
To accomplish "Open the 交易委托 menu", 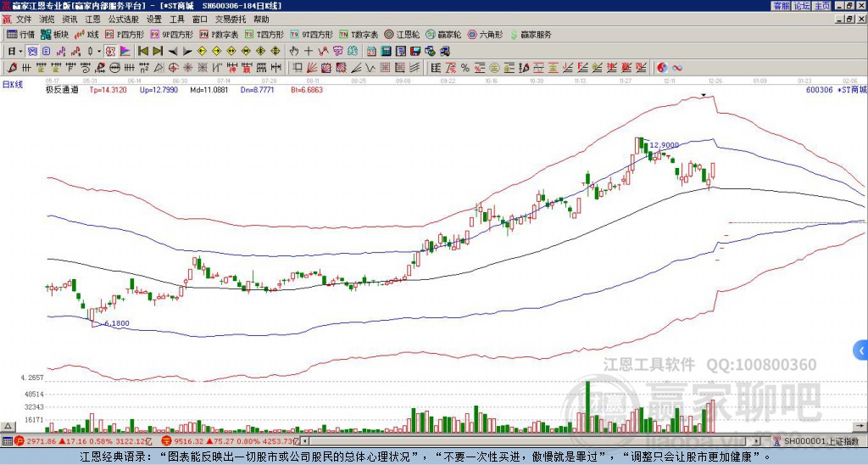I will tap(231, 20).
